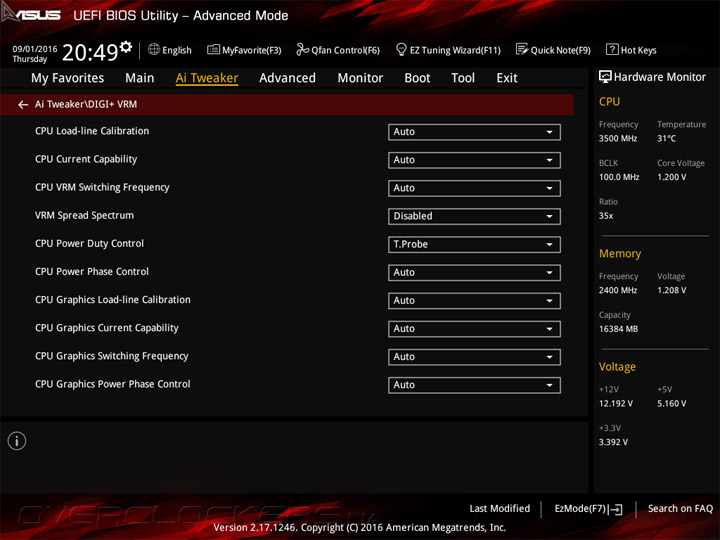Image resolution: width=720 pixels, height=540 pixels.
Task: Click the back arrow beside Ai Tweaker\DIGI+ VRM
Action: pos(22,105)
